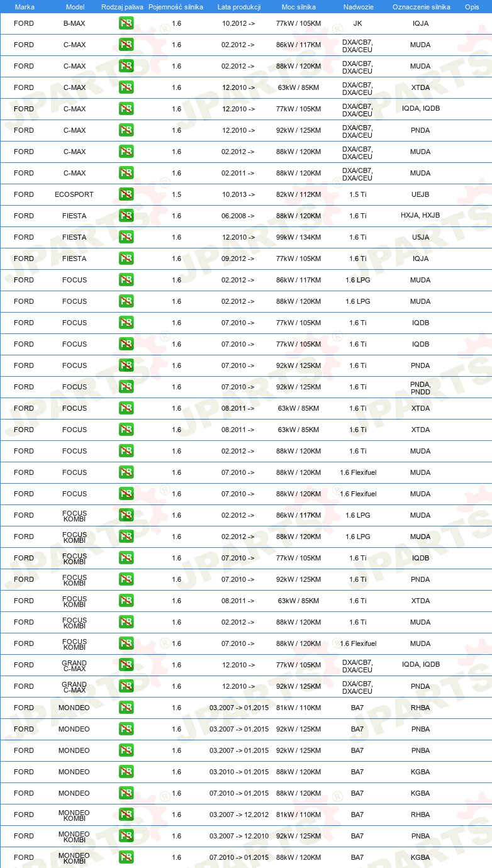
Task: Click the fuel type icon in the ECOSPORT row
Action: click(126, 194)
